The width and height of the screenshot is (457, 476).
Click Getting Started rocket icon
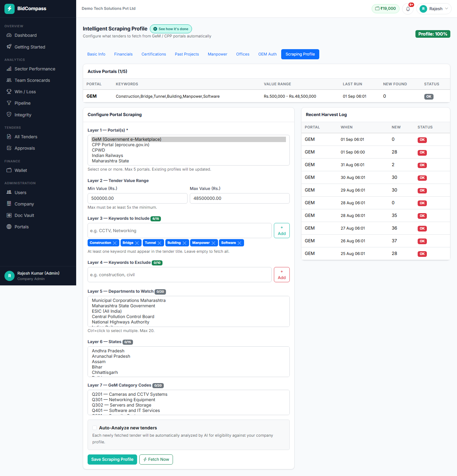[9, 47]
